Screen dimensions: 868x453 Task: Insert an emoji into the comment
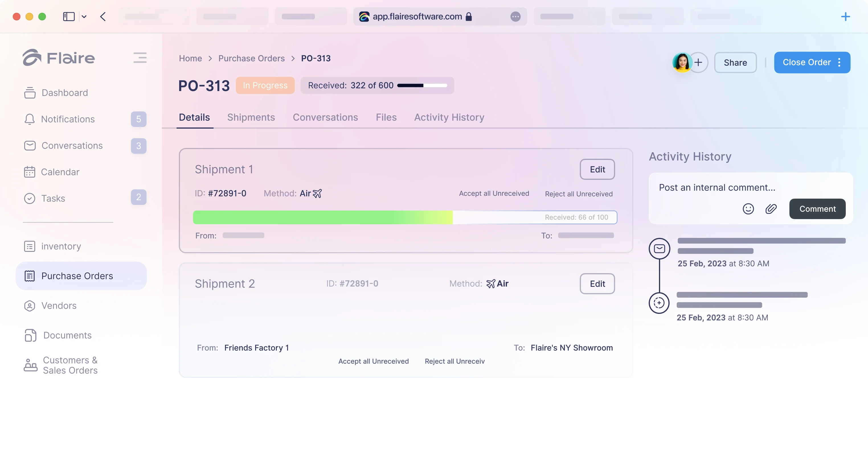[x=748, y=209]
